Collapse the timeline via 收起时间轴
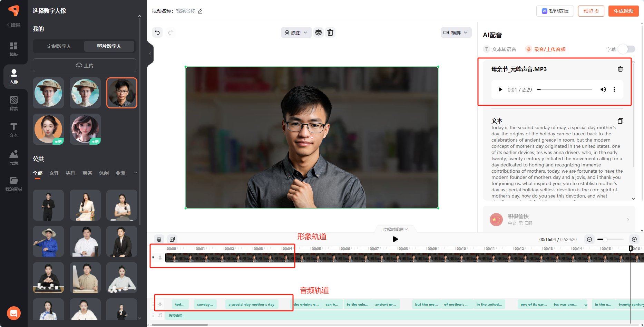The width and height of the screenshot is (644, 327). click(395, 229)
